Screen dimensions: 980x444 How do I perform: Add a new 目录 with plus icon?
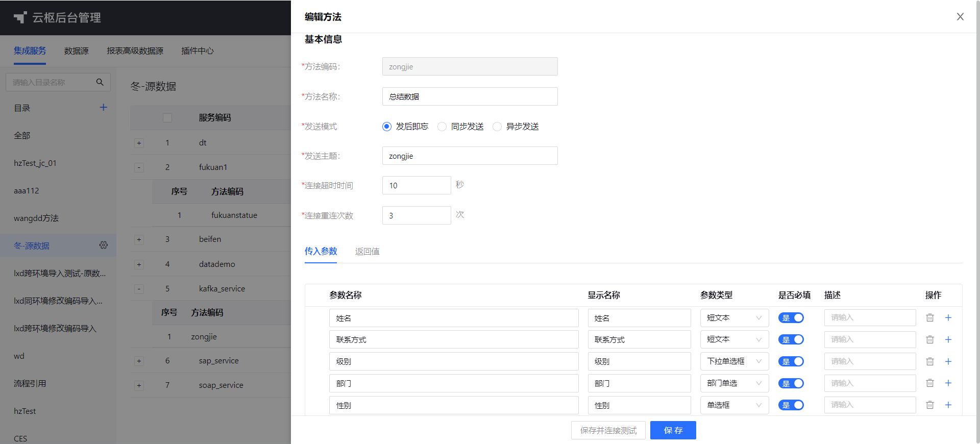tap(104, 107)
